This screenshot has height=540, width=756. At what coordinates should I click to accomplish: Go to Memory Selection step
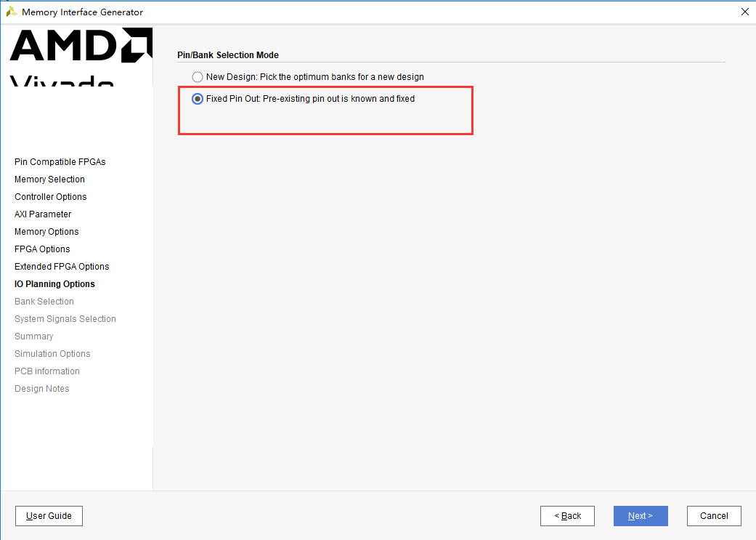pyautogui.click(x=49, y=179)
